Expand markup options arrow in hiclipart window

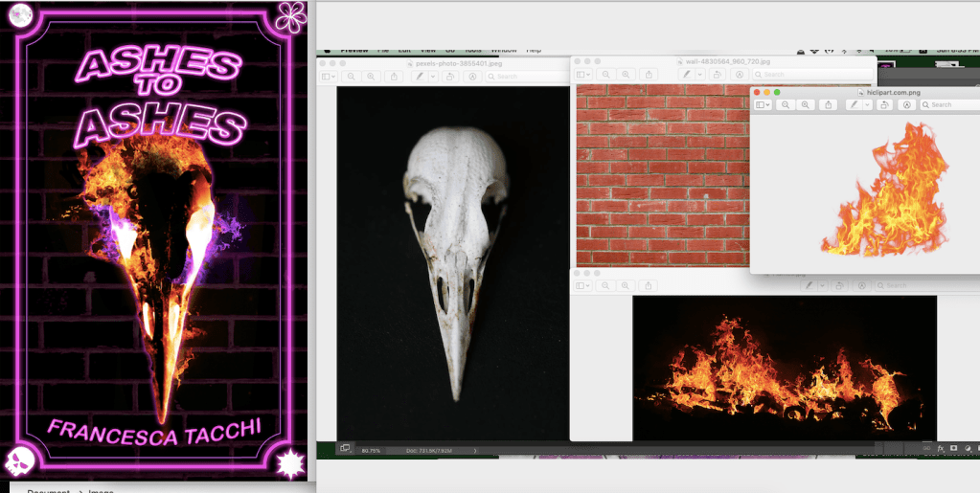coord(867,104)
